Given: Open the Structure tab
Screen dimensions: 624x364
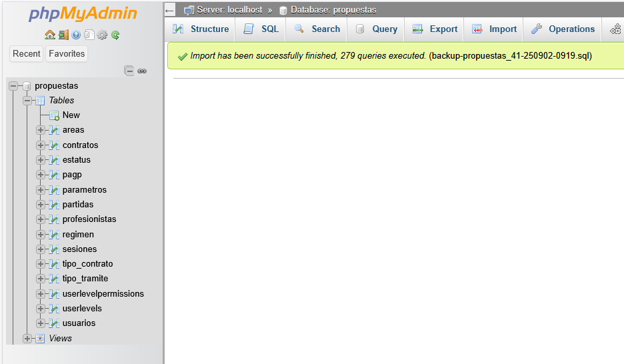Looking at the screenshot, I should tap(201, 29).
